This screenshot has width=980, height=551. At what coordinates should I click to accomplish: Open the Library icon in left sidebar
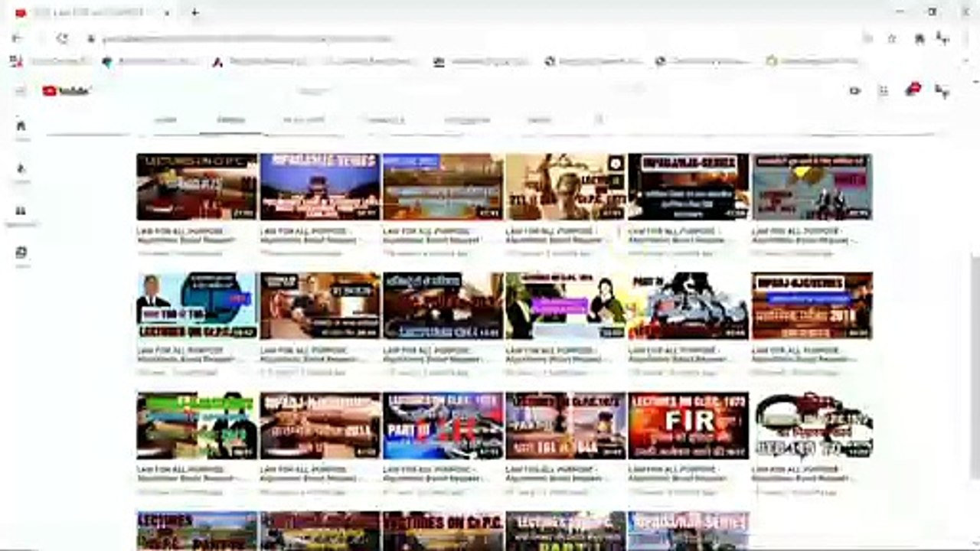pyautogui.click(x=21, y=253)
